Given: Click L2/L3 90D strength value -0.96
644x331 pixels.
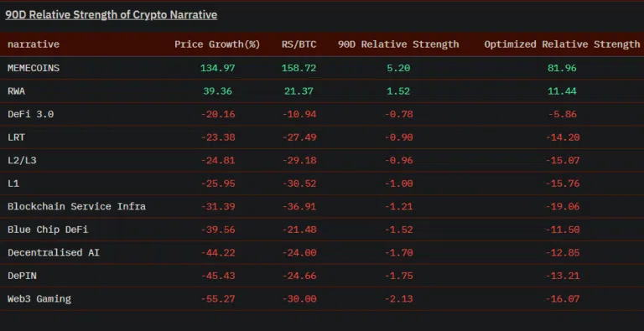Looking at the screenshot, I should click(398, 160).
